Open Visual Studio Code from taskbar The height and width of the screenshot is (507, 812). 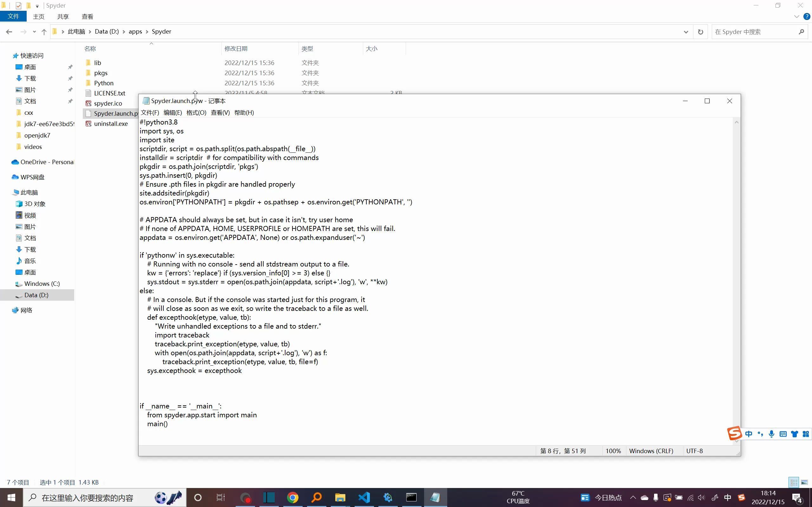[x=364, y=497]
